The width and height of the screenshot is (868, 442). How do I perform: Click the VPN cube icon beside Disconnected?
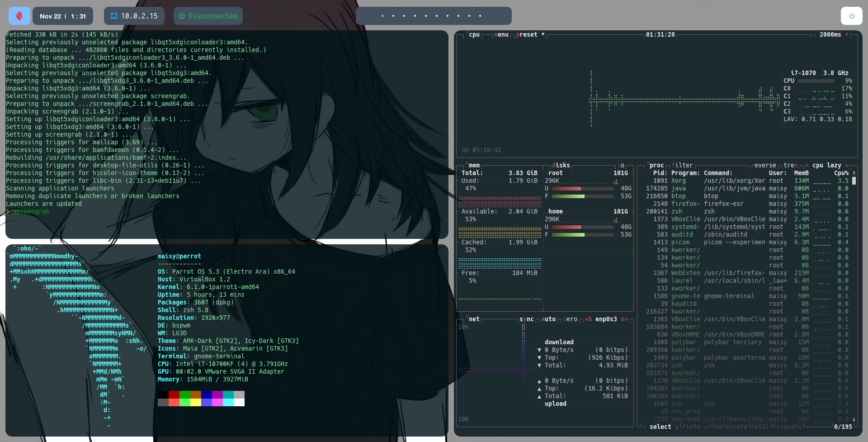pos(182,16)
